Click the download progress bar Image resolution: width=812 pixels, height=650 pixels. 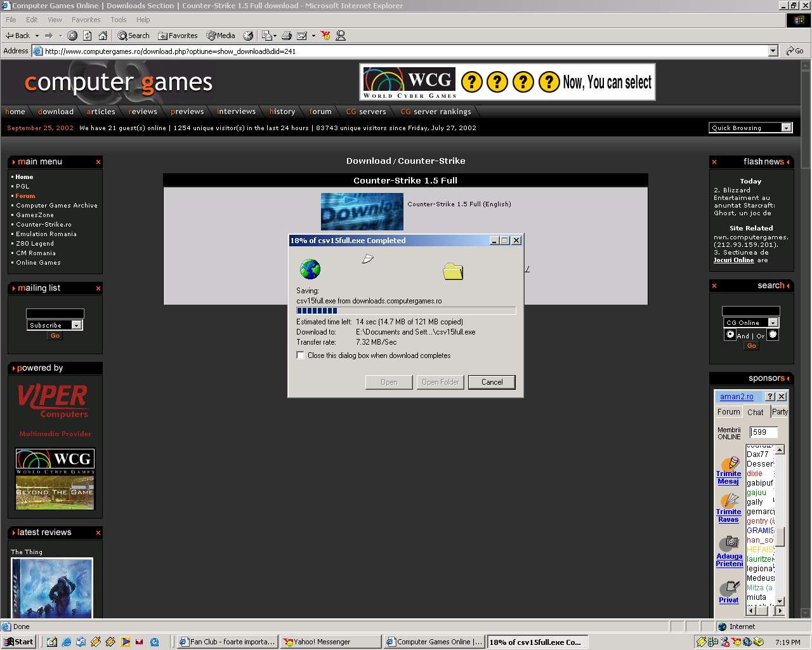pyautogui.click(x=406, y=310)
